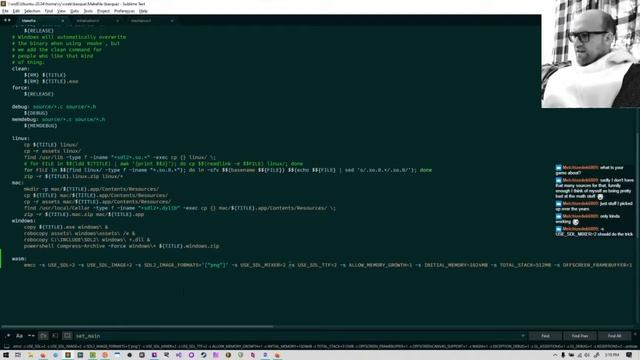Screen dimensions: 640x360
Task: Show hidden system tray icons
Action: (555, 355)
